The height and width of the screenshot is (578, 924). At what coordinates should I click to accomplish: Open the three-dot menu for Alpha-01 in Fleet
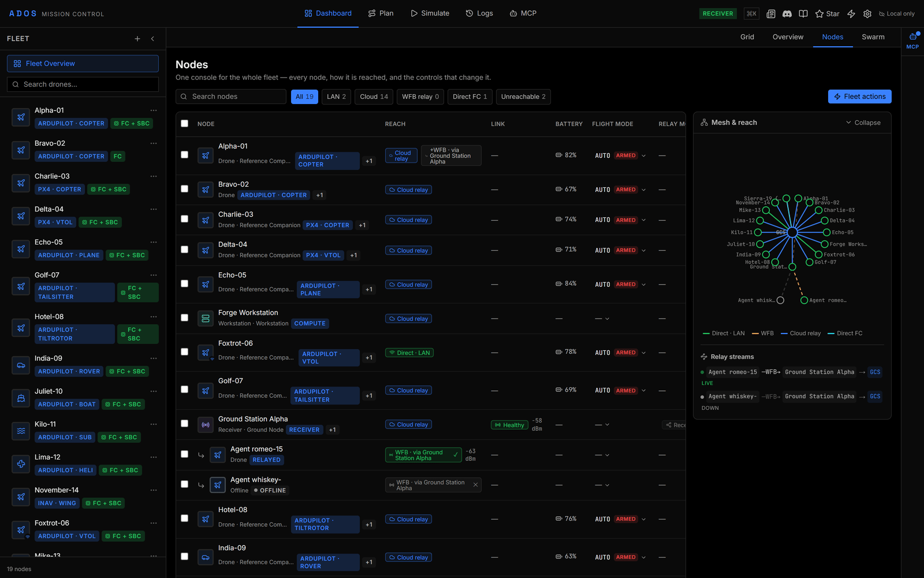[x=154, y=110]
